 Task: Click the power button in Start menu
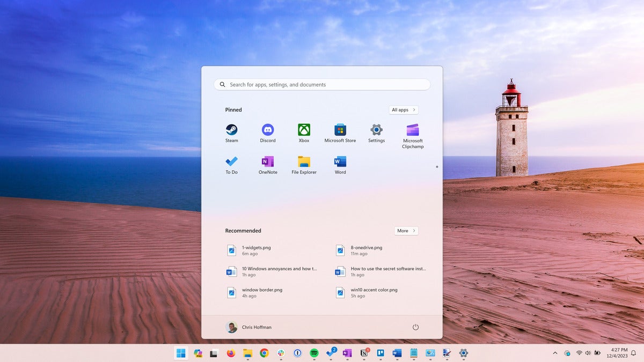click(x=415, y=327)
